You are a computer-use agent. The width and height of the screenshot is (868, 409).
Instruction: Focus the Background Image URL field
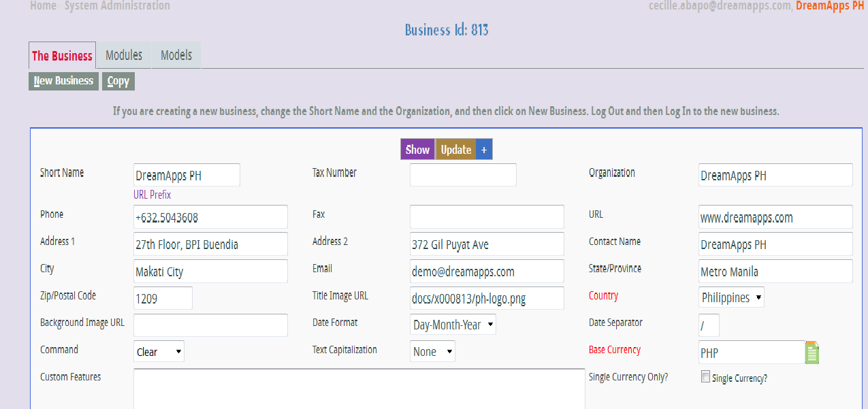click(211, 325)
